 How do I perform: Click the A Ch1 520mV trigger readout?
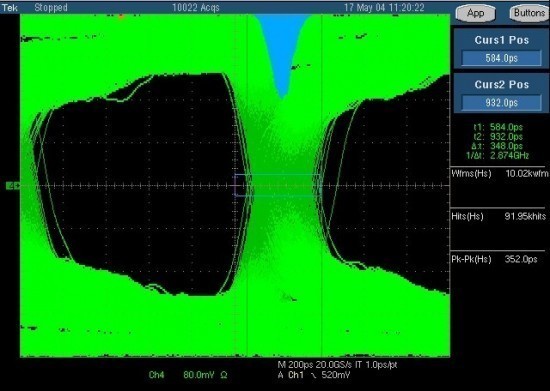pos(314,375)
